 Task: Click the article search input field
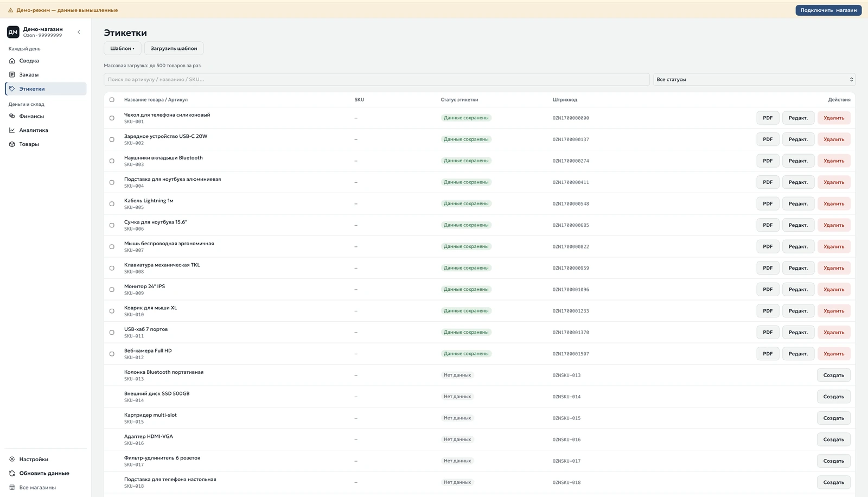376,79
